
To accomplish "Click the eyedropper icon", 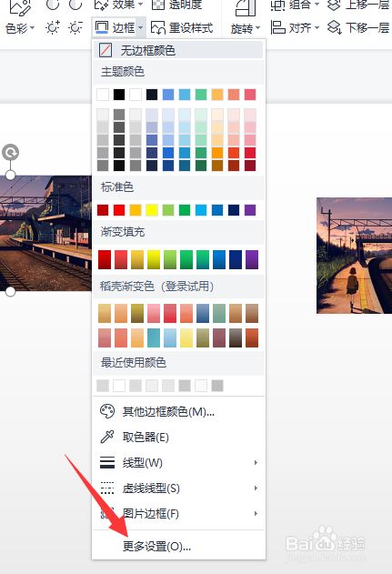I will click(x=107, y=437).
